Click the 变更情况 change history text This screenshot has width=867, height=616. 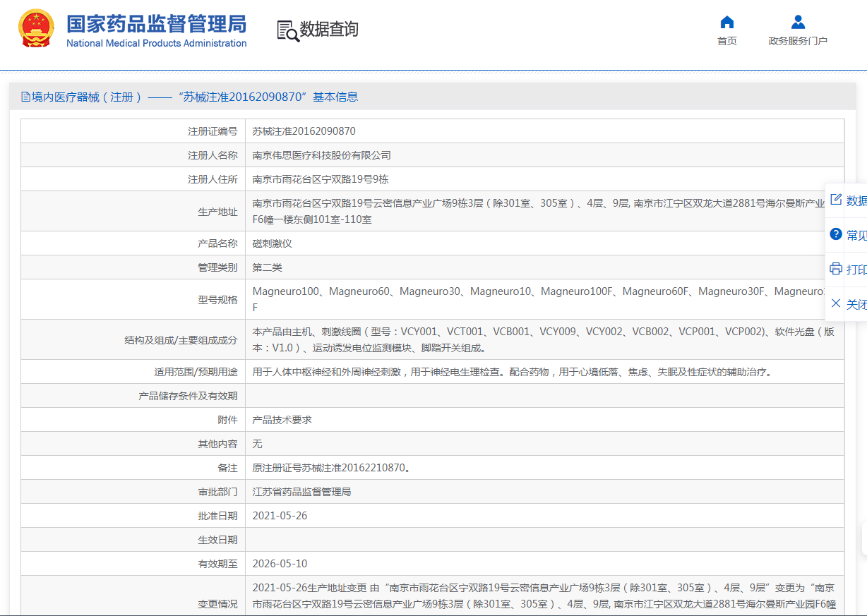pyautogui.click(x=544, y=596)
